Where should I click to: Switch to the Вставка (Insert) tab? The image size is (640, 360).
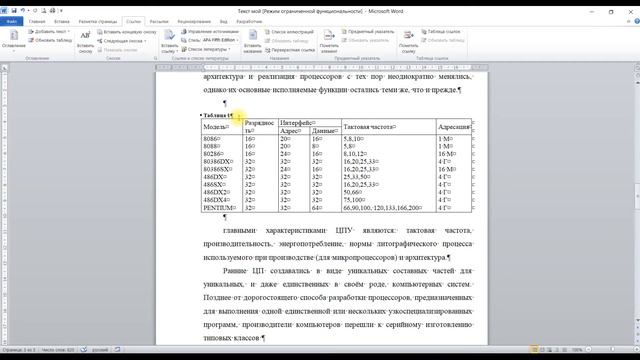(x=62, y=21)
